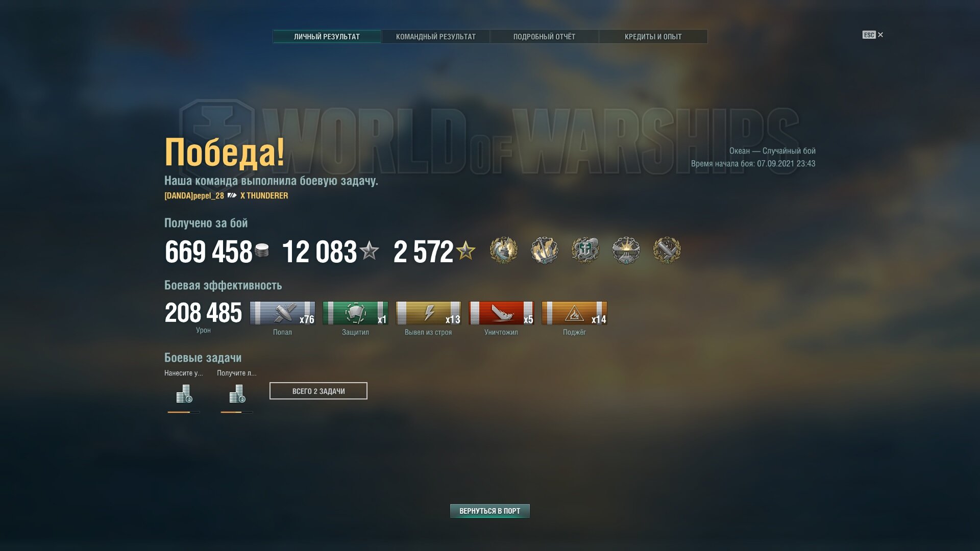This screenshot has width=980, height=551.
Task: Click the Защитил defended ribbon x1
Action: pos(355,313)
